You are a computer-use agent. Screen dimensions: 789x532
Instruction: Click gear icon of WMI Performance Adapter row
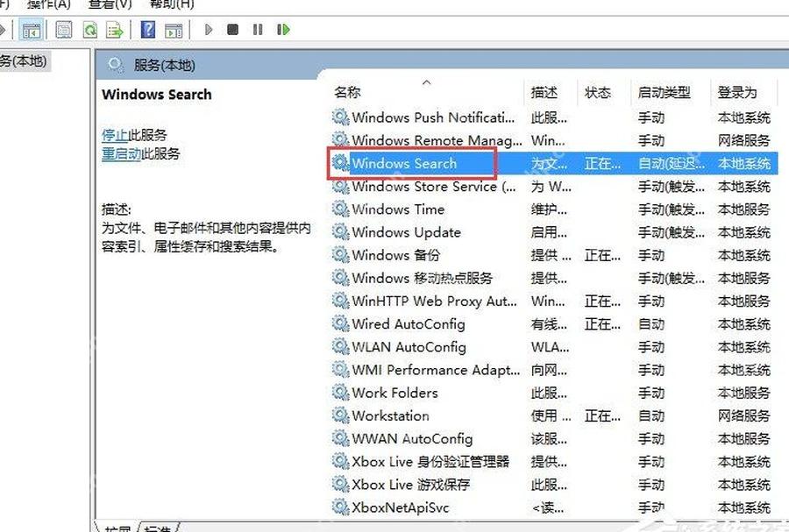341,370
